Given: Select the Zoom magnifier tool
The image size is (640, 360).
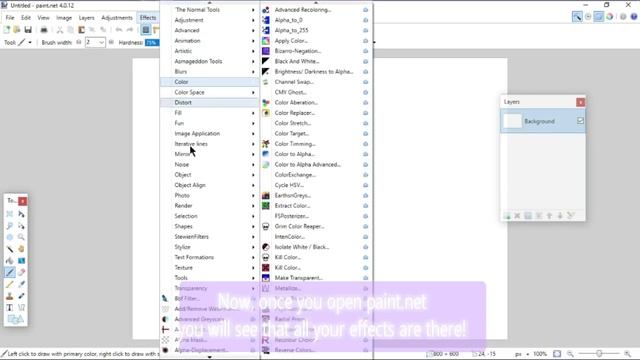Looking at the screenshot, I should click(x=21, y=237).
